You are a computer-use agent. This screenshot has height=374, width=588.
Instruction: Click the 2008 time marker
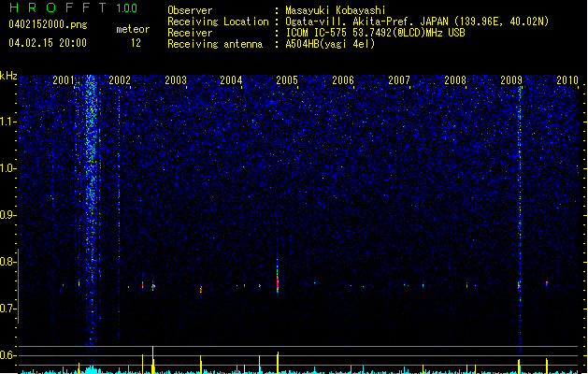pos(455,80)
